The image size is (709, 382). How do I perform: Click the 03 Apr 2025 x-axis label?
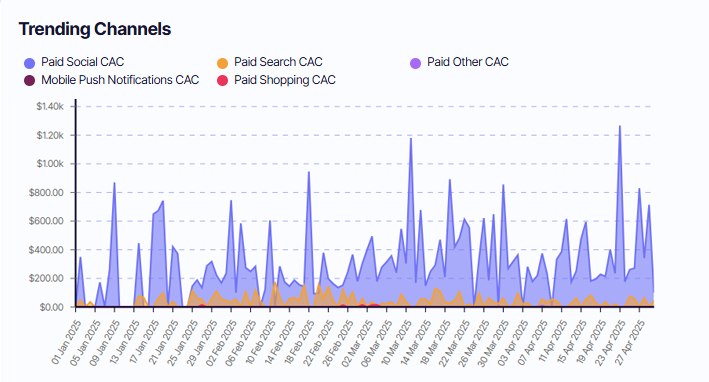click(x=513, y=342)
